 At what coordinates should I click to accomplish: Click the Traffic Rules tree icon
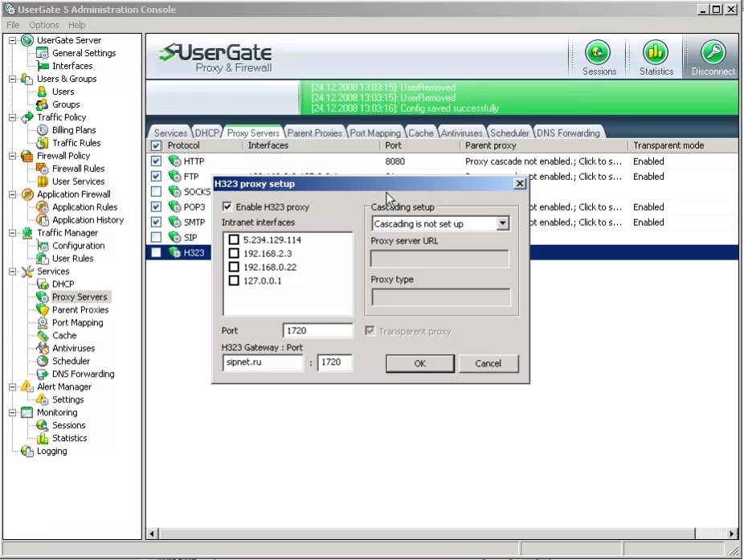43,143
